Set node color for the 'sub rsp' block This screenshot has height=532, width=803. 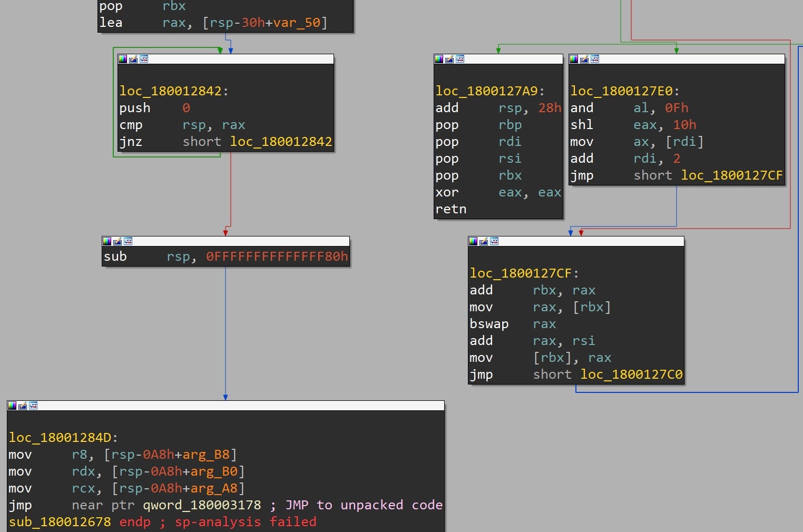click(x=107, y=241)
